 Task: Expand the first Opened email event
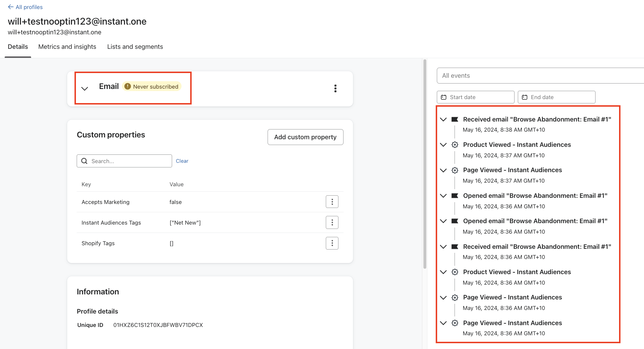[x=443, y=196]
